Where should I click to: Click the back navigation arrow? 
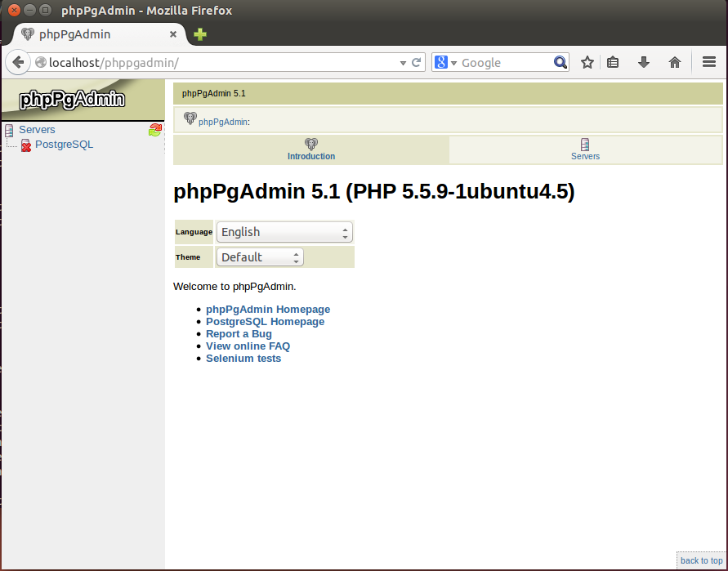coord(18,62)
